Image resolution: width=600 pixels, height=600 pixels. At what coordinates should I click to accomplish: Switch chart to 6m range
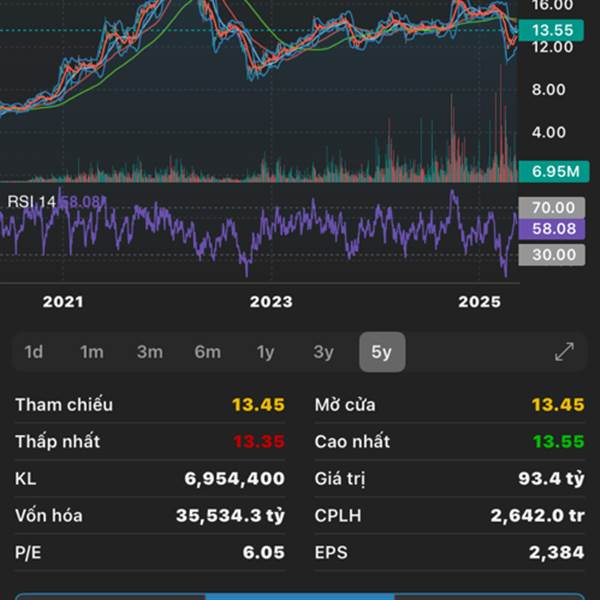(x=208, y=352)
